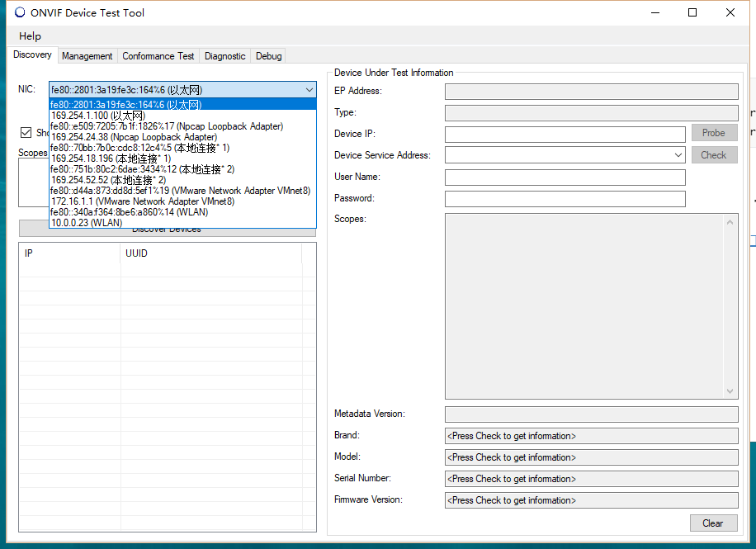This screenshot has height=549, width=756.
Task: Focus the Device IP input field
Action: click(x=565, y=134)
